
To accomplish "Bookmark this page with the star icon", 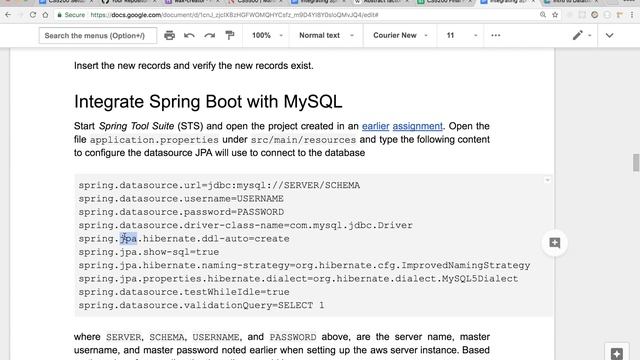I will coord(555,15).
